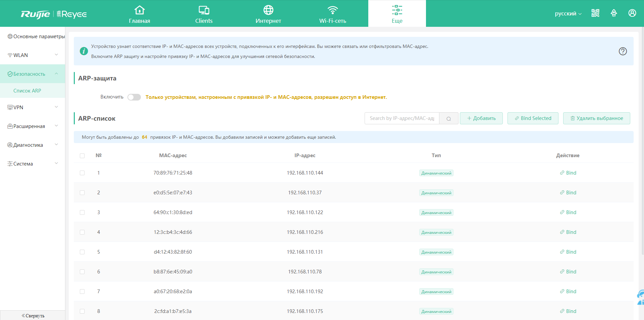The width and height of the screenshot is (644, 320).
Task: Click the info icon in the banner
Action: (84, 51)
